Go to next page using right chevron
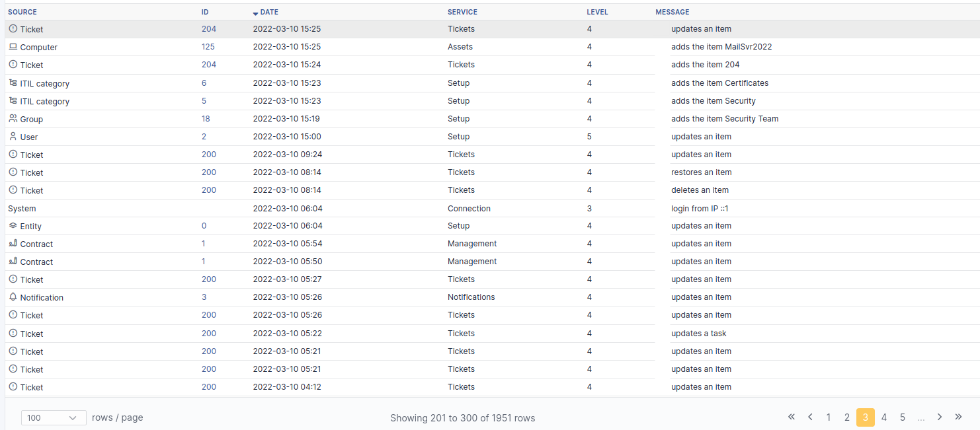Screen dimensions: 980x430 (x=940, y=417)
